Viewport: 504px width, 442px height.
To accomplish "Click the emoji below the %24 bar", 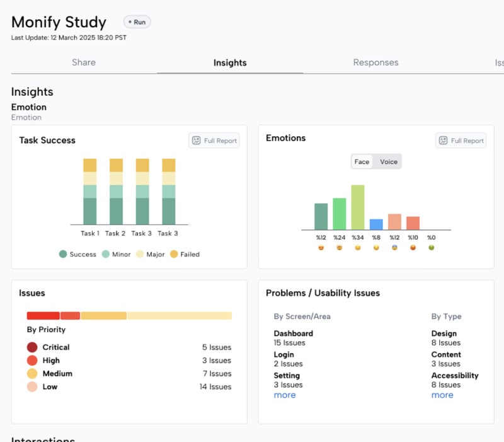I will (x=340, y=248).
